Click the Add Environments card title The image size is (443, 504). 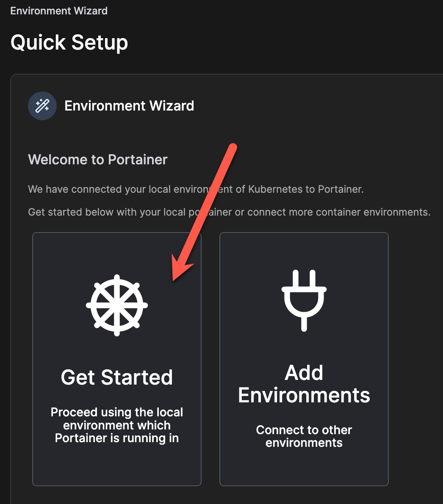click(x=304, y=384)
